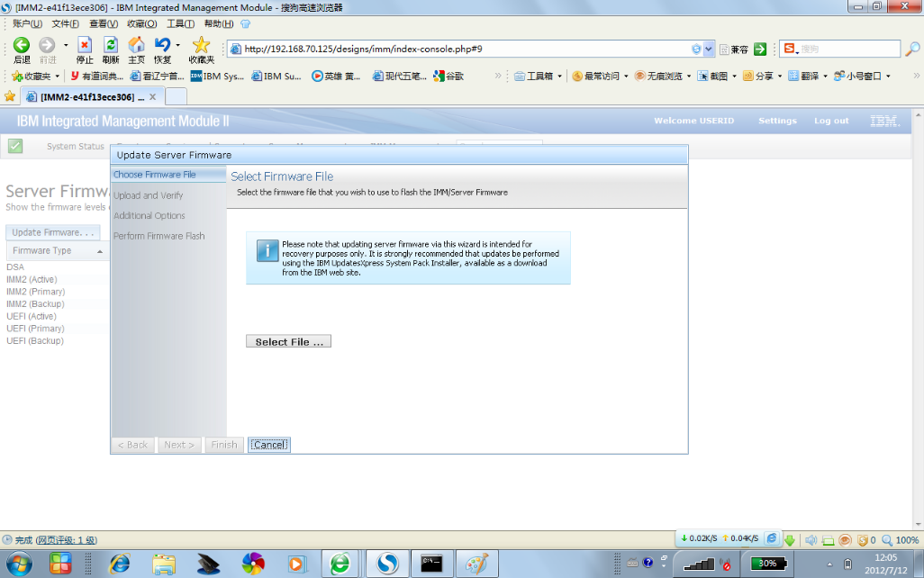Open the Youdao dictionary bookmark
This screenshot has height=578, width=924.
pos(96,76)
